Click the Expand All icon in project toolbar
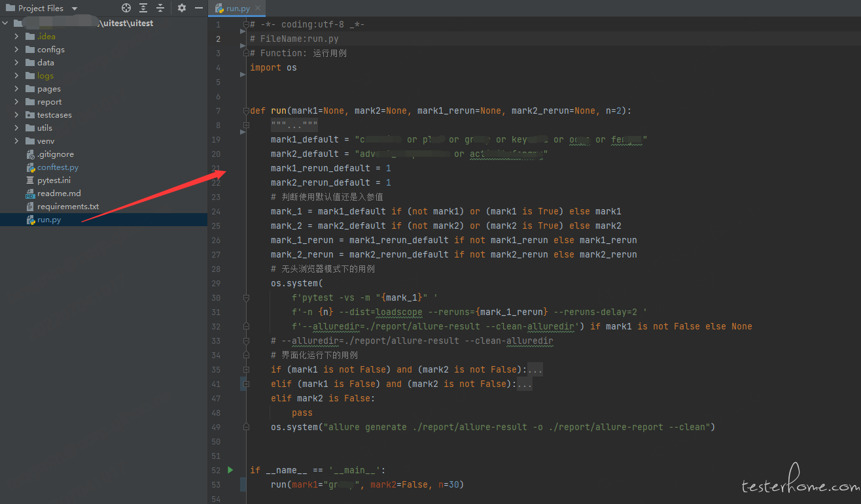The width and height of the screenshot is (861, 504). [x=143, y=8]
